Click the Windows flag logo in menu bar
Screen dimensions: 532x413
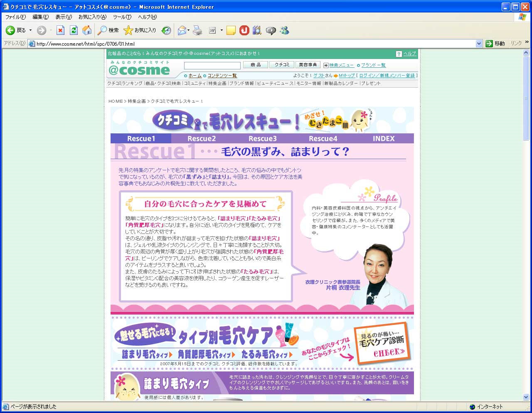[522, 17]
